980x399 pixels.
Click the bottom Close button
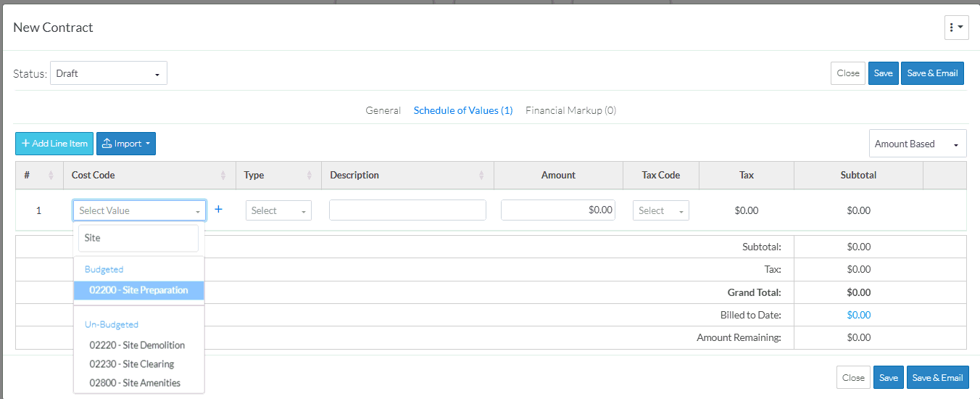853,377
